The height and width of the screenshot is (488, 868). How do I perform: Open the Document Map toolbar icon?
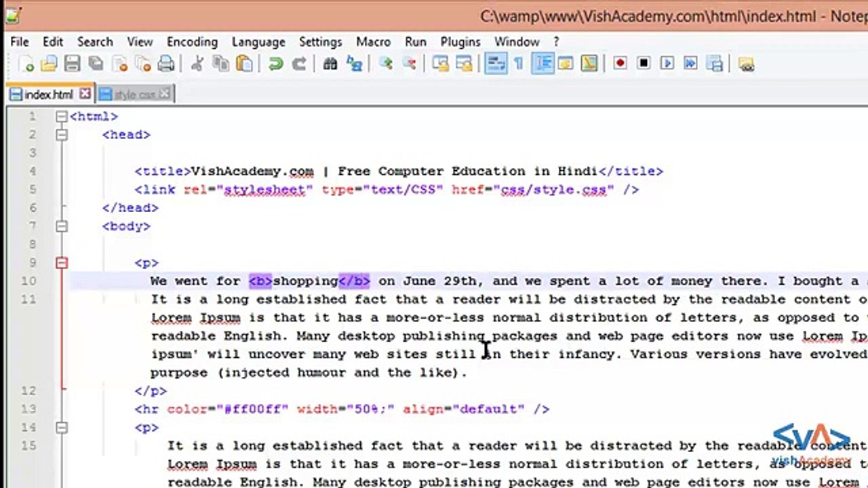pos(589,64)
